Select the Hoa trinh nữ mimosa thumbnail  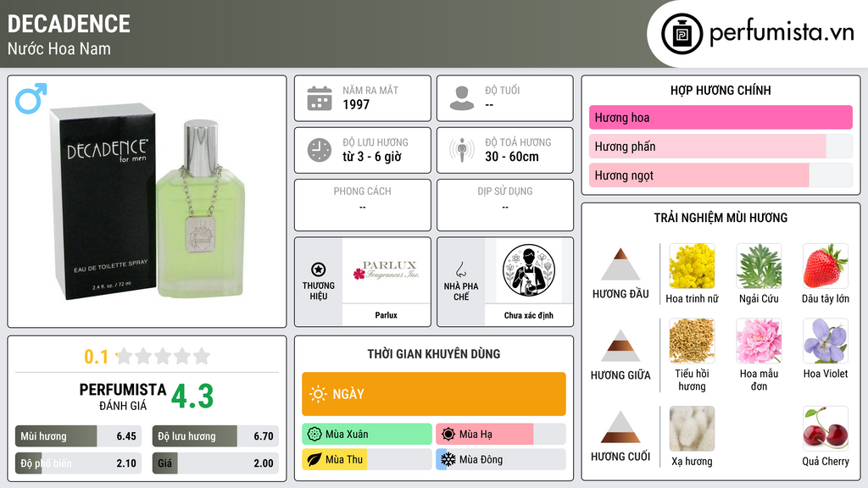point(692,266)
